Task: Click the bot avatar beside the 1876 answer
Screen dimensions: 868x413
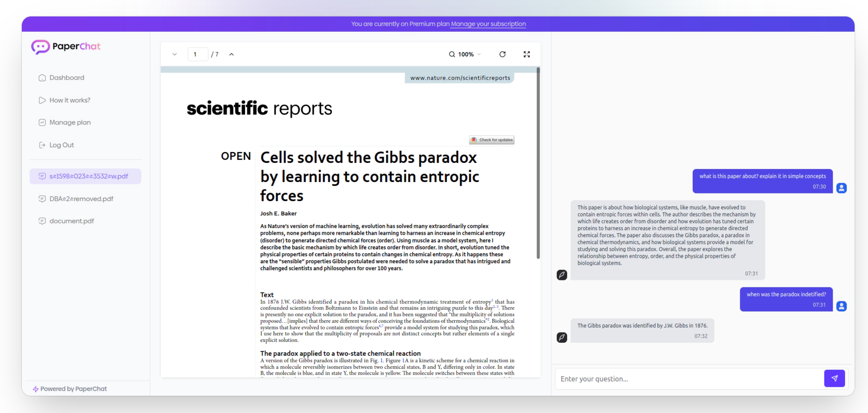Action: pos(562,338)
